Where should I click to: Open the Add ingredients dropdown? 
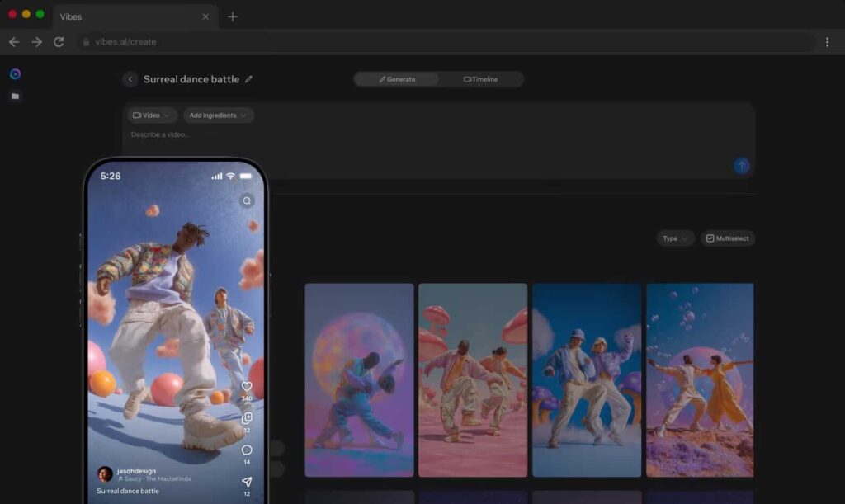pyautogui.click(x=217, y=115)
